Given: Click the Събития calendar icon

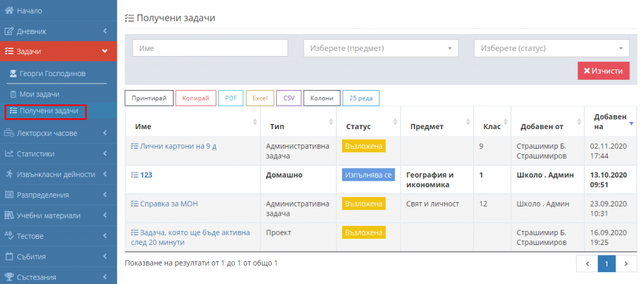Looking at the screenshot, I should pyautogui.click(x=9, y=256).
